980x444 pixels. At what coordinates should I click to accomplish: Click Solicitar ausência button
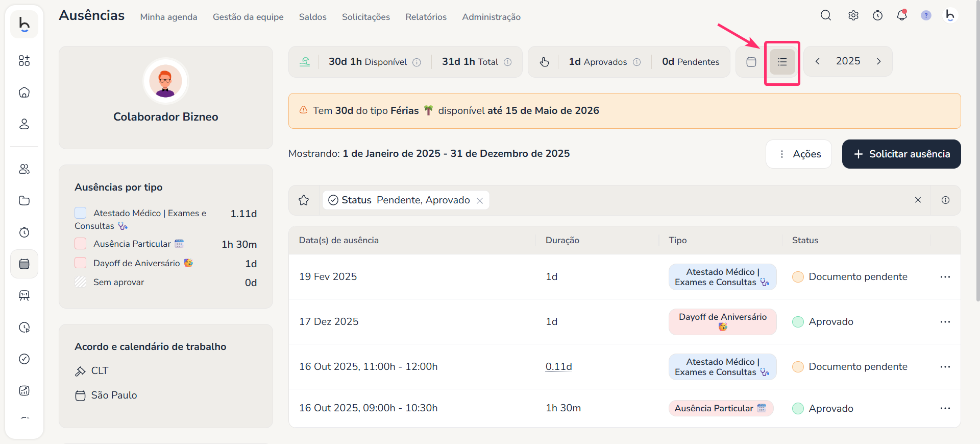click(x=901, y=154)
